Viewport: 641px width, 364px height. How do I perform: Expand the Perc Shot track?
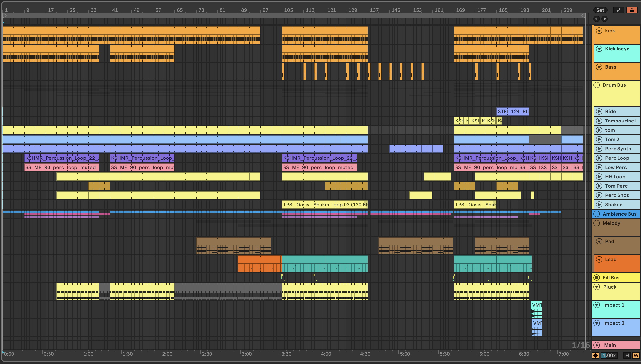pyautogui.click(x=599, y=195)
